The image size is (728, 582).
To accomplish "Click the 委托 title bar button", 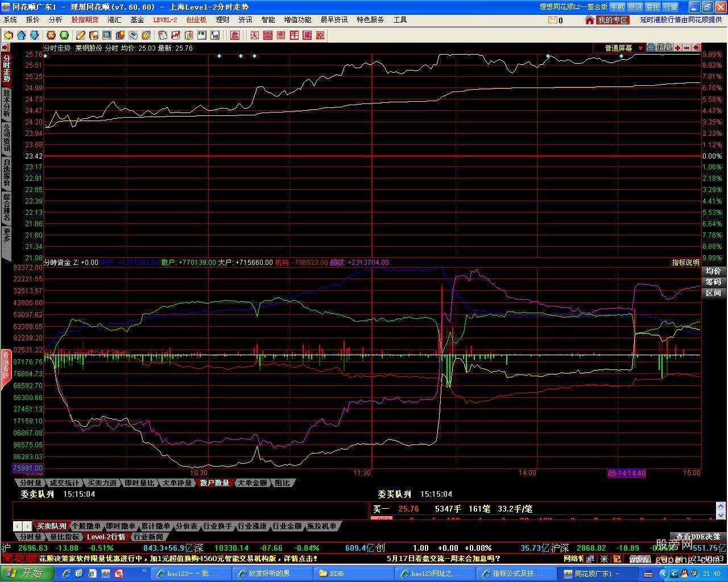I will tap(652, 7).
